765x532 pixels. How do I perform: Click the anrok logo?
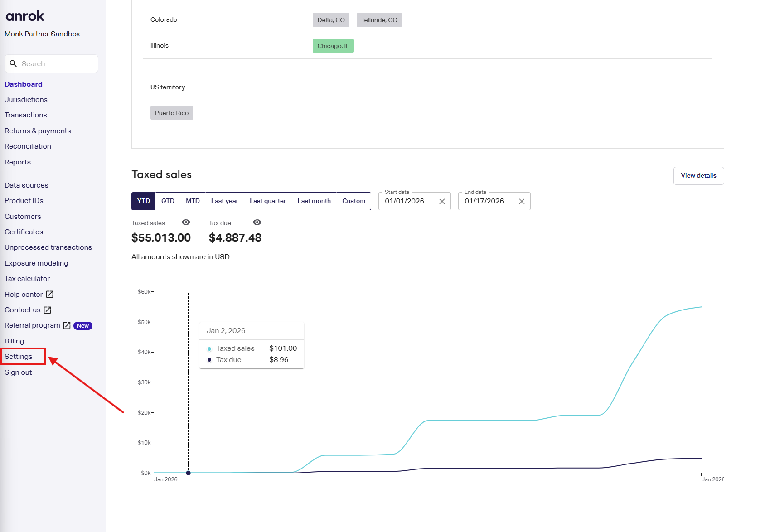click(x=25, y=16)
